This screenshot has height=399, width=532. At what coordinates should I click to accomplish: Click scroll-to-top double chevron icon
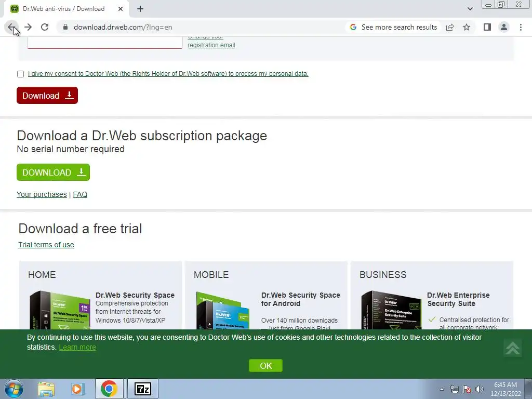[x=513, y=348]
